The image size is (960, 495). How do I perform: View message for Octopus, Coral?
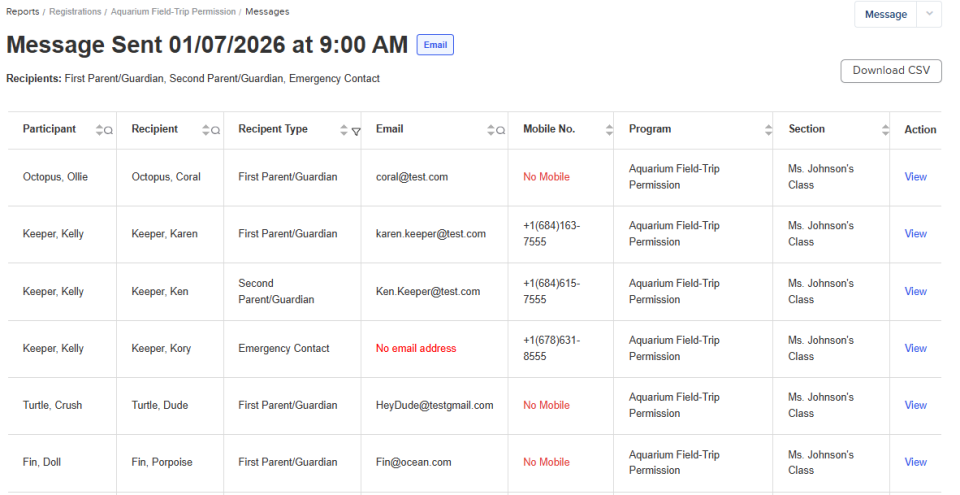915,176
